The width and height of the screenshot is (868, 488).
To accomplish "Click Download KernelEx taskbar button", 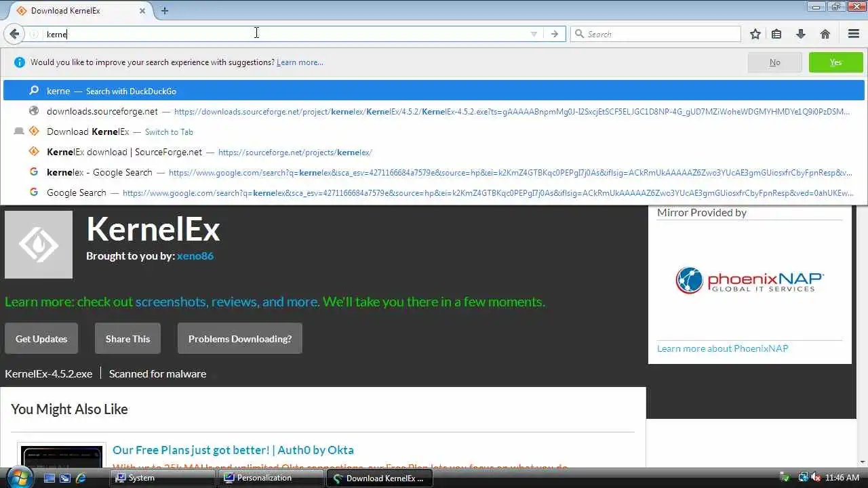I will [379, 478].
